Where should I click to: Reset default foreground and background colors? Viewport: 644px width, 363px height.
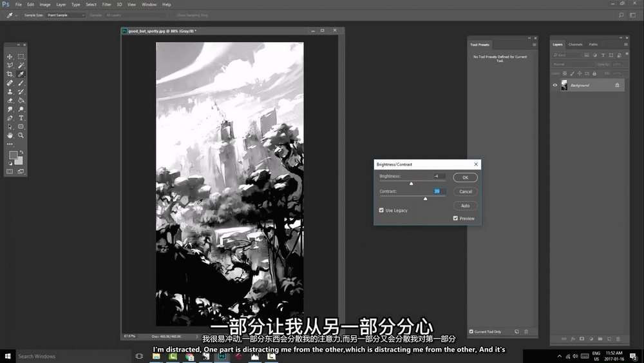10,163
